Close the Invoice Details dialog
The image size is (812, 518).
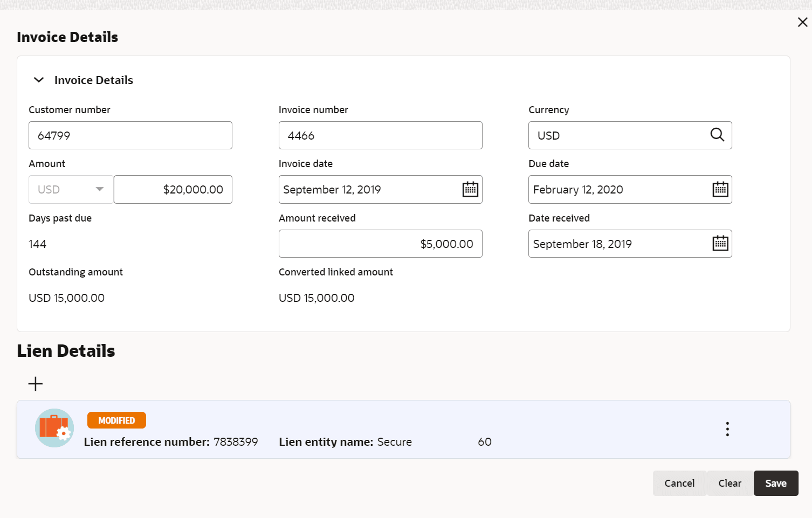pos(802,22)
